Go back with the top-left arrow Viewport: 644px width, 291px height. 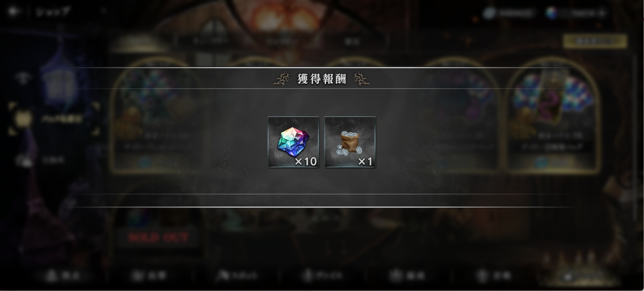(14, 12)
